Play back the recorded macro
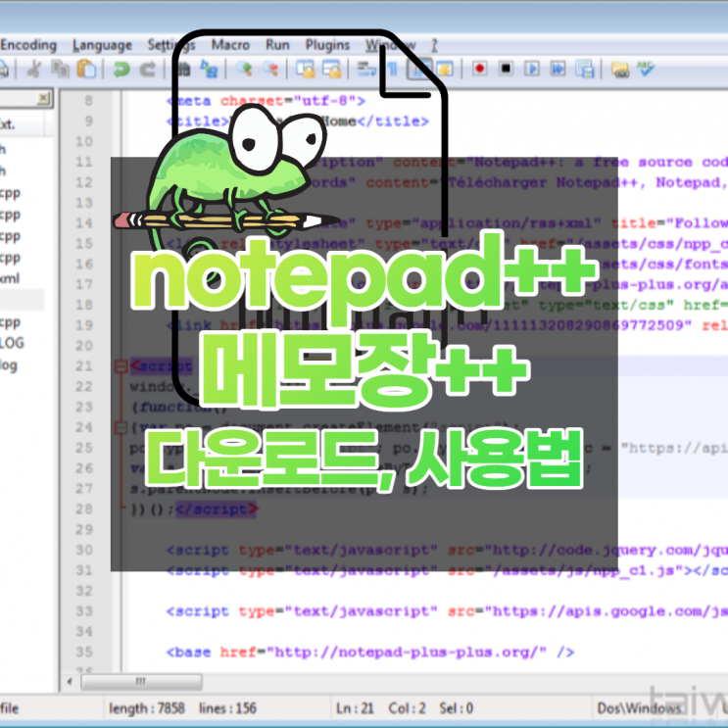This screenshot has height=728, width=728. tap(532, 69)
